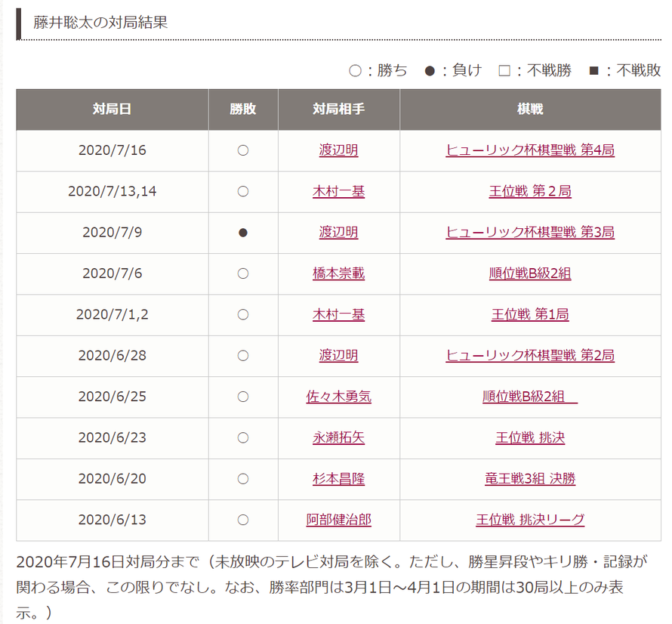The height and width of the screenshot is (624, 672).
Task: Open 王位戦 第２局 link
Action: (x=530, y=191)
